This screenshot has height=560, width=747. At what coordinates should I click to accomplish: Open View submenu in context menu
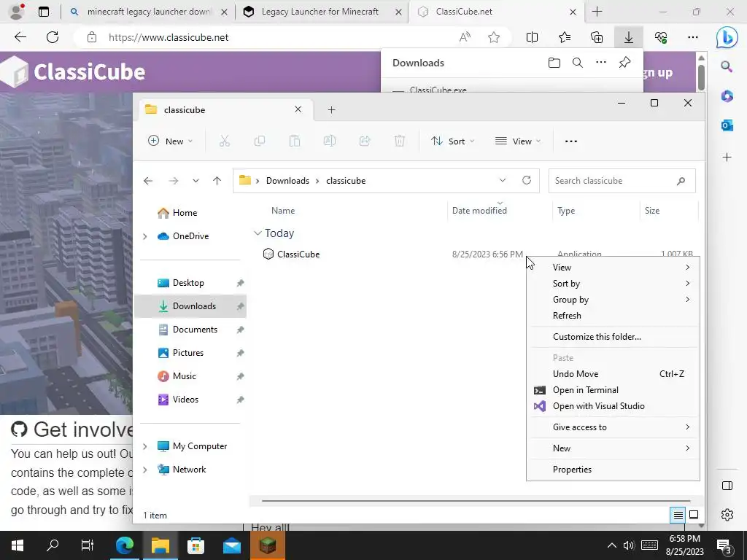point(613,267)
